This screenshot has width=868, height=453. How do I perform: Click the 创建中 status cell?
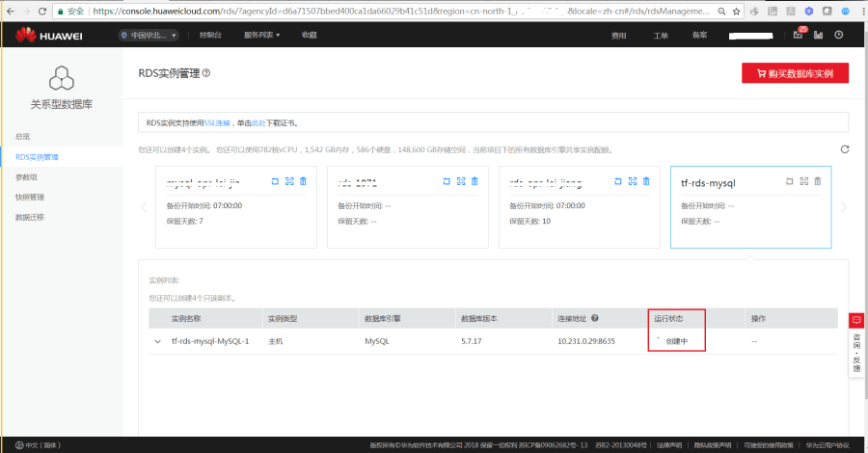676,341
